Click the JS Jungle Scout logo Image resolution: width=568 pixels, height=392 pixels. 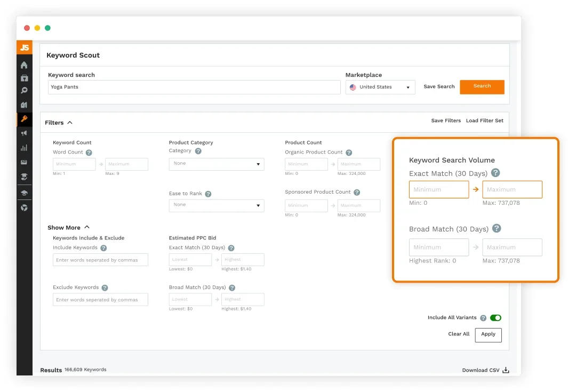25,47
